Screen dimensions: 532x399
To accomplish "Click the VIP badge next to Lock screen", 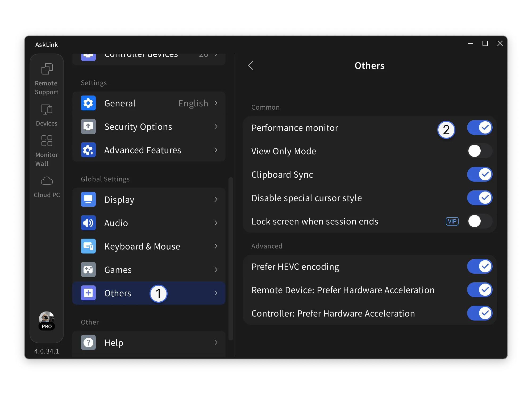I will point(452,221).
